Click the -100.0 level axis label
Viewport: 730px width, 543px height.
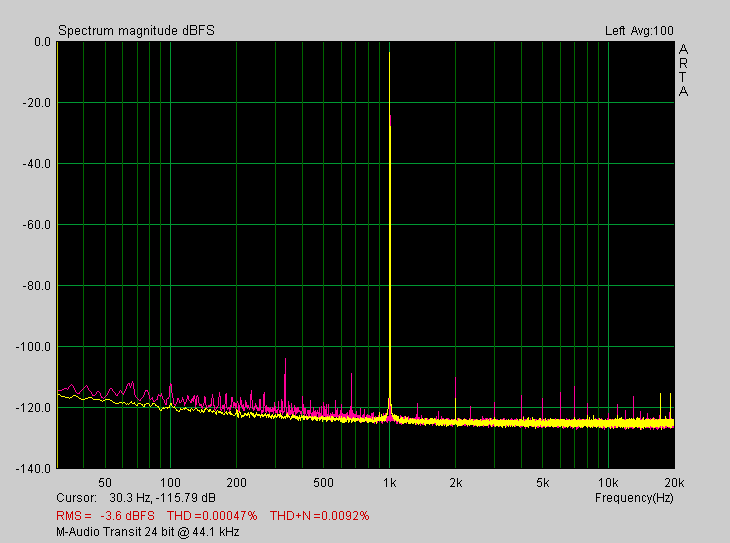[x=33, y=347]
